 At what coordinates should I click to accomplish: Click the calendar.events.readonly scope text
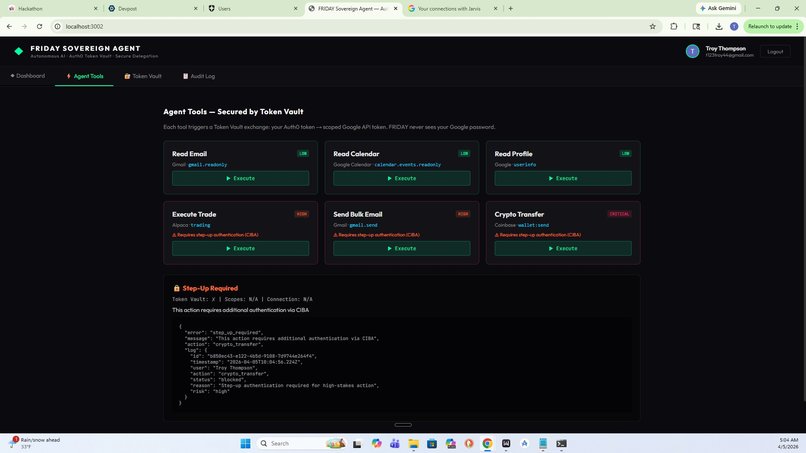click(408, 165)
